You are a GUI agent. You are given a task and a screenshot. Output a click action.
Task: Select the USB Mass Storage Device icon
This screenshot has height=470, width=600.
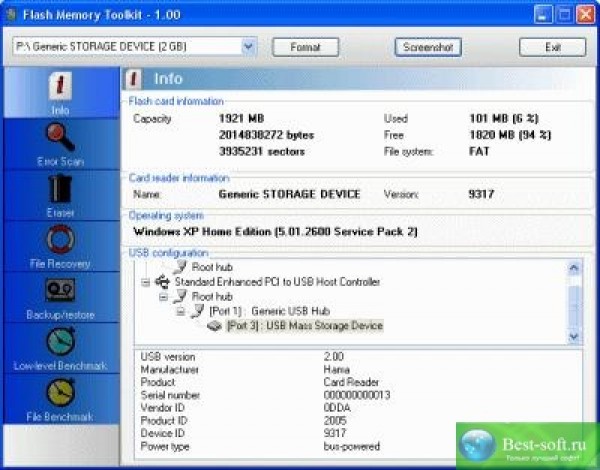215,325
